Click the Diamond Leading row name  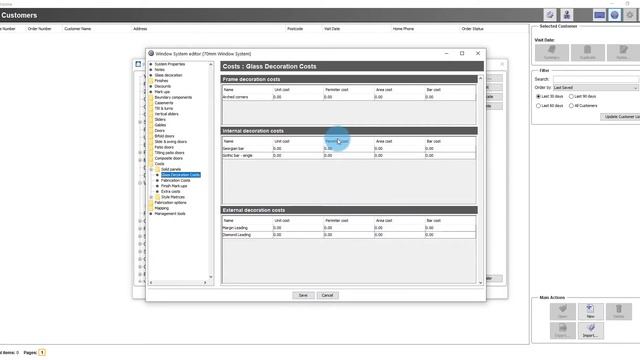237,235
